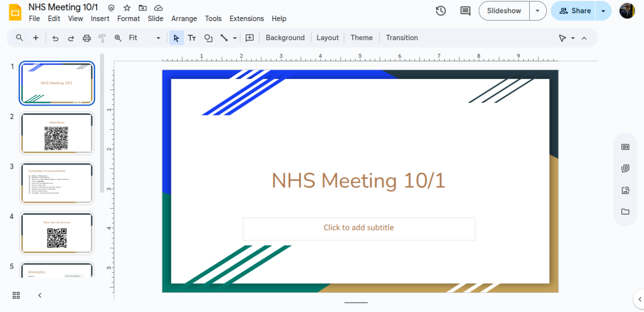The width and height of the screenshot is (644, 312).
Task: Open version history clock icon
Action: click(x=441, y=11)
